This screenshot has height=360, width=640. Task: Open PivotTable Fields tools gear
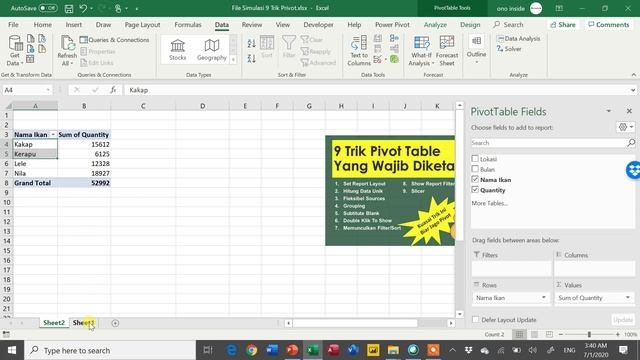tap(625, 127)
